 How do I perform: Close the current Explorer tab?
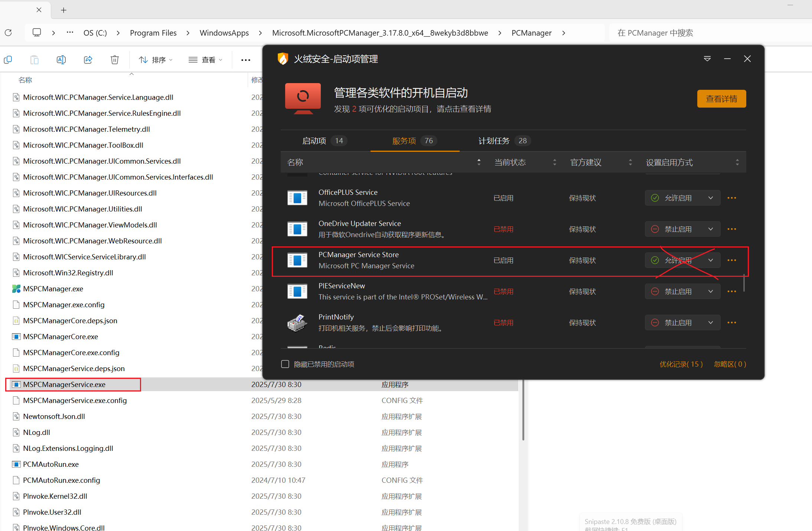click(39, 10)
